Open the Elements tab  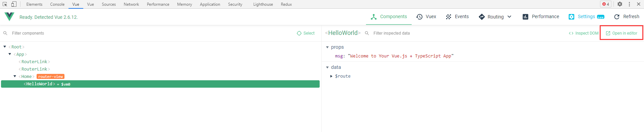click(x=34, y=4)
